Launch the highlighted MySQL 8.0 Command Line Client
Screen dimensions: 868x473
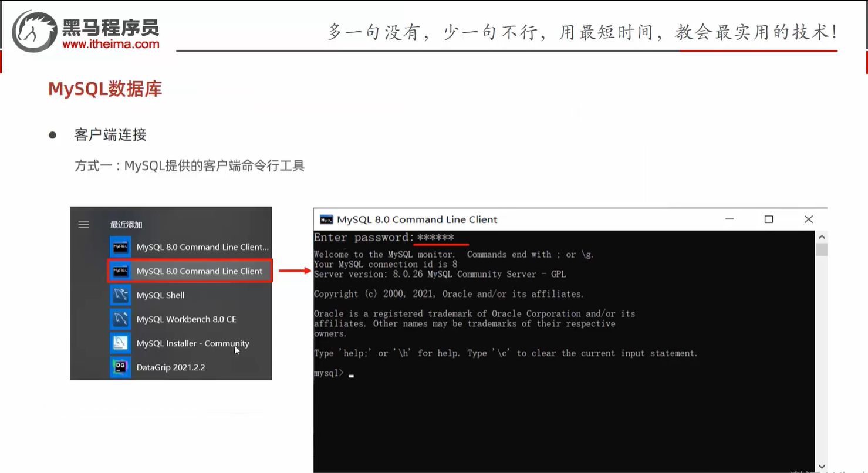(x=190, y=271)
